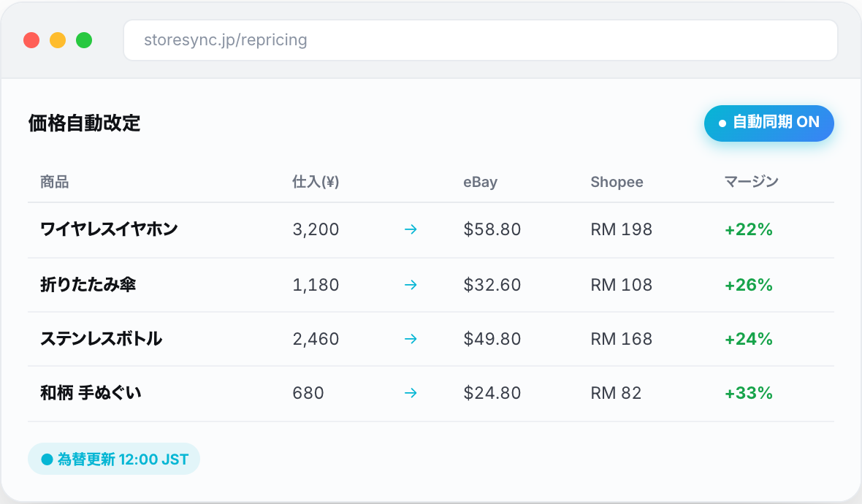
Task: Click the マージン column header
Action: (751, 182)
